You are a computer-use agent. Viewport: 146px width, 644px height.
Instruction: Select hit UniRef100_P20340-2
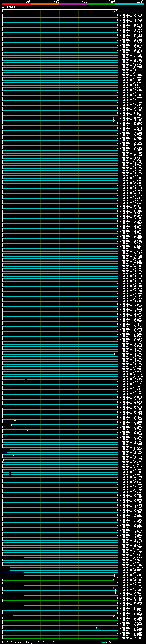click(x=132, y=387)
